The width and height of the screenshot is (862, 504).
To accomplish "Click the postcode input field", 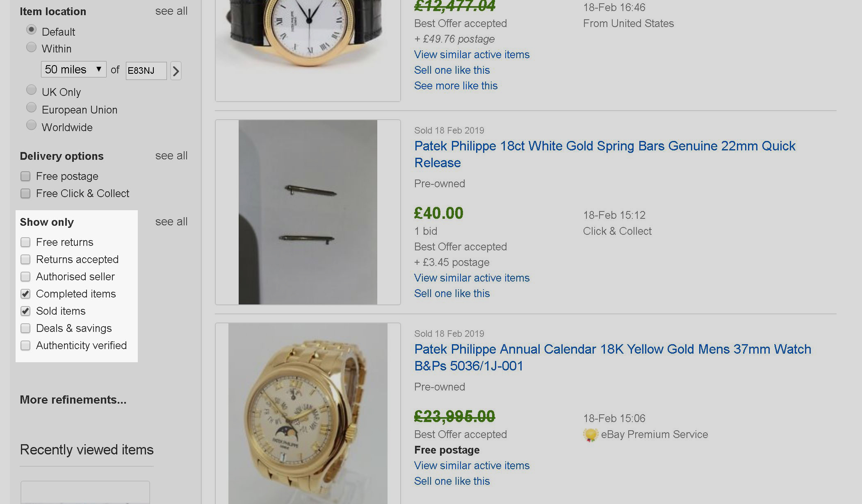I will click(x=146, y=71).
